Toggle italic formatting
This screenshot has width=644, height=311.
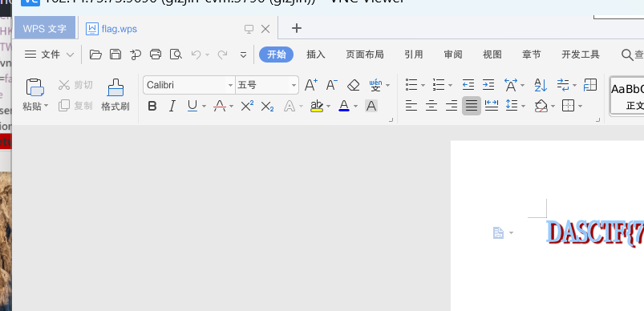click(172, 107)
